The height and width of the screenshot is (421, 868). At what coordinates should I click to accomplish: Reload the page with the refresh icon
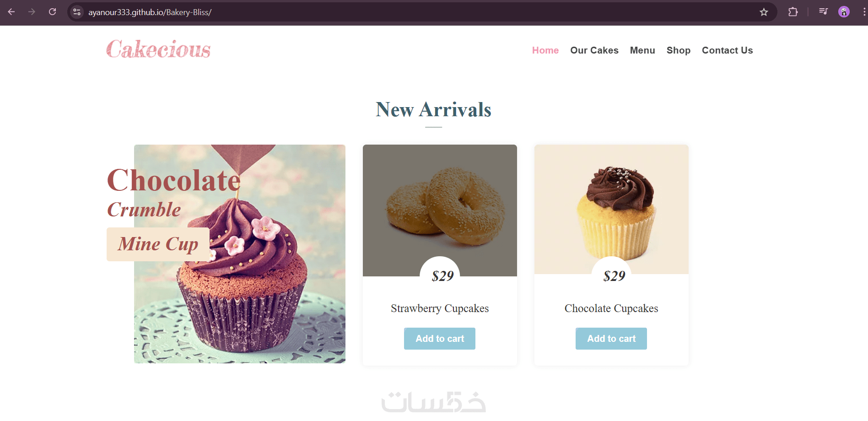coord(53,12)
